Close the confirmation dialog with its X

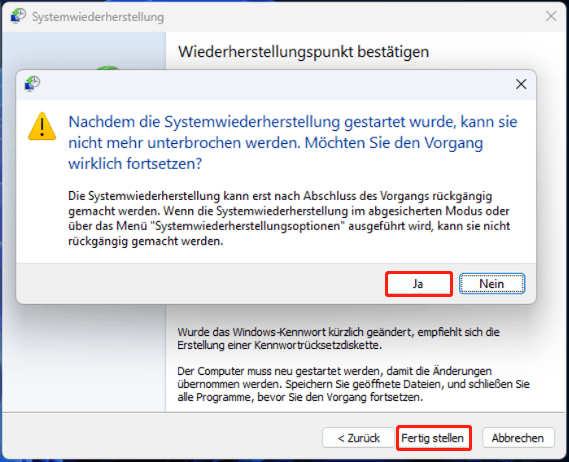pos(521,84)
